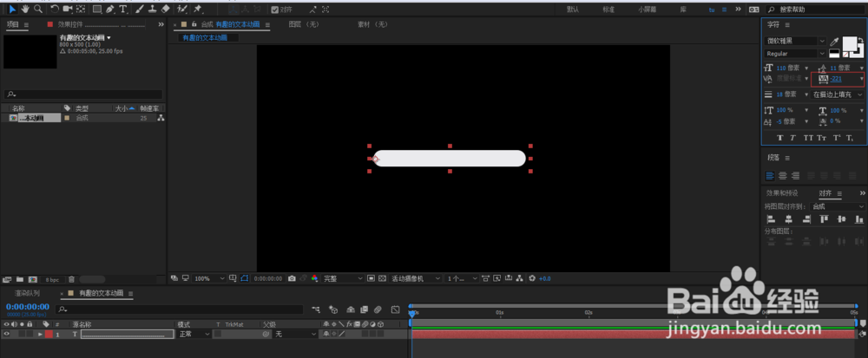
Task: Open the 微软雅黑 font family dropdown
Action: pos(795,41)
